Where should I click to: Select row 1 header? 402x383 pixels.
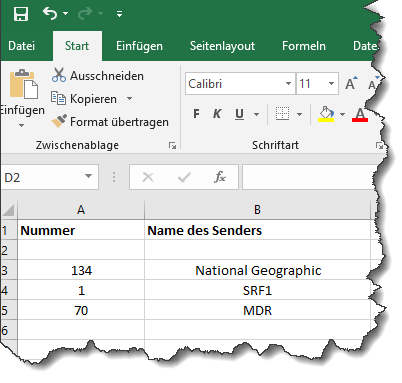tap(9, 230)
